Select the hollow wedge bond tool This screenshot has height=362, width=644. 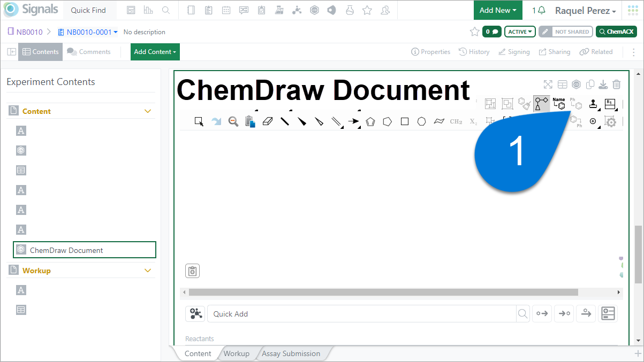pos(319,121)
